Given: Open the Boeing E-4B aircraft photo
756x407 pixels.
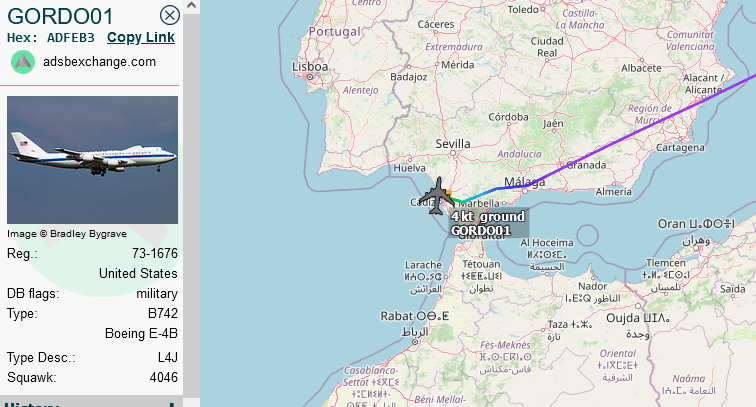Looking at the screenshot, I should tap(92, 160).
